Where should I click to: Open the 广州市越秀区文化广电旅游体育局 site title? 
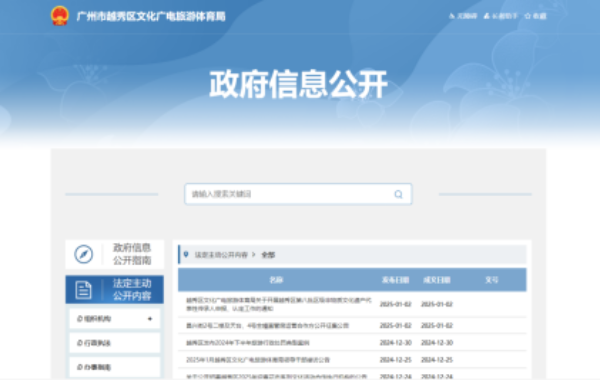[x=151, y=16]
